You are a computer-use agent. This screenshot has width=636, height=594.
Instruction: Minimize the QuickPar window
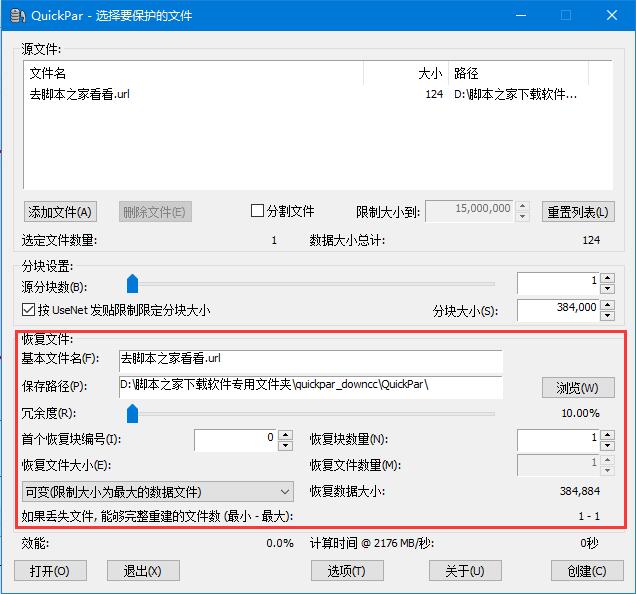[521, 15]
